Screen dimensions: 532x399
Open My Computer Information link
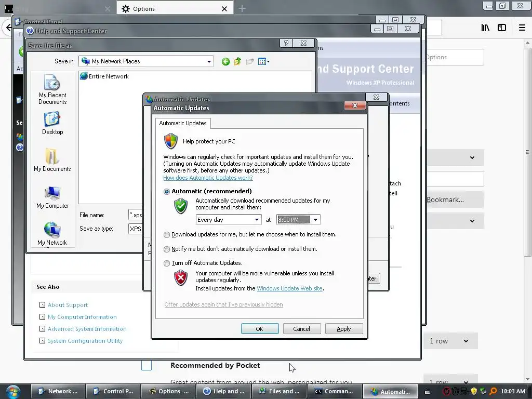[82, 317]
